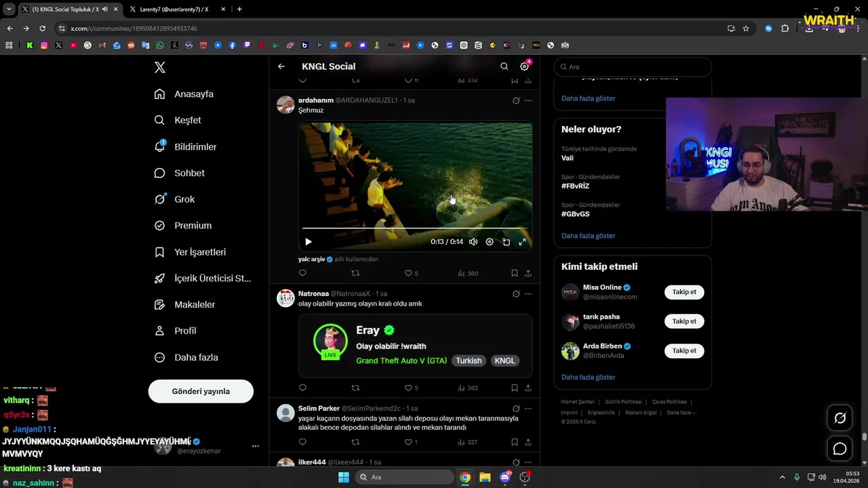Open Profil from the sidebar

click(x=175, y=331)
